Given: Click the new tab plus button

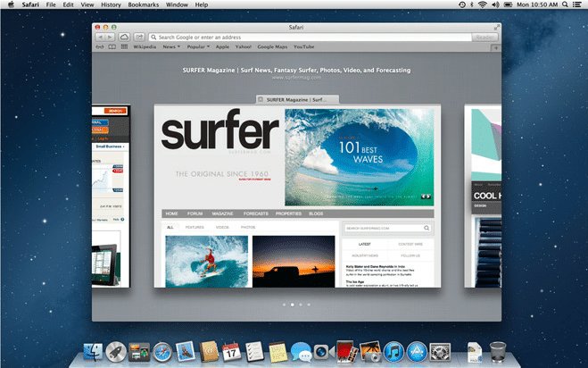Looking at the screenshot, I should 496,46.
